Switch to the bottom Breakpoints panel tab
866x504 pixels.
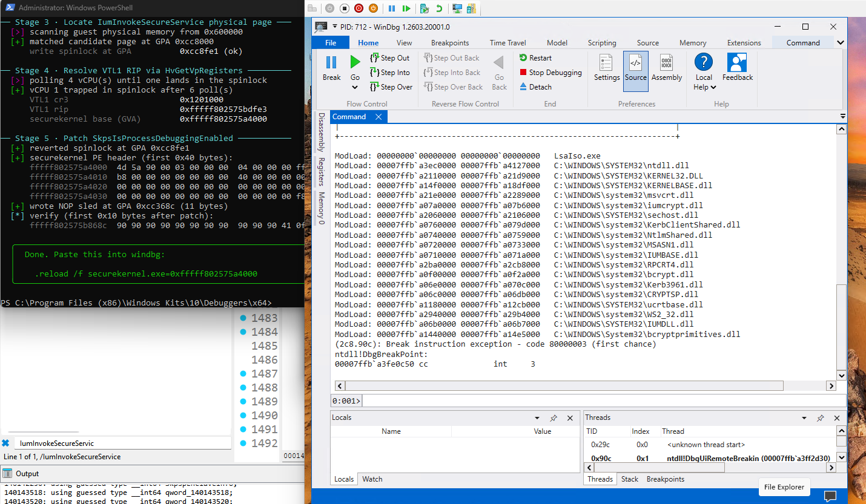(x=665, y=479)
